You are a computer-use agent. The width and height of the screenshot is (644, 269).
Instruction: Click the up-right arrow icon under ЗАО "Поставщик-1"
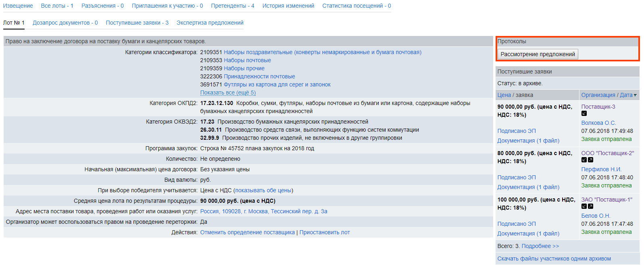click(x=590, y=206)
